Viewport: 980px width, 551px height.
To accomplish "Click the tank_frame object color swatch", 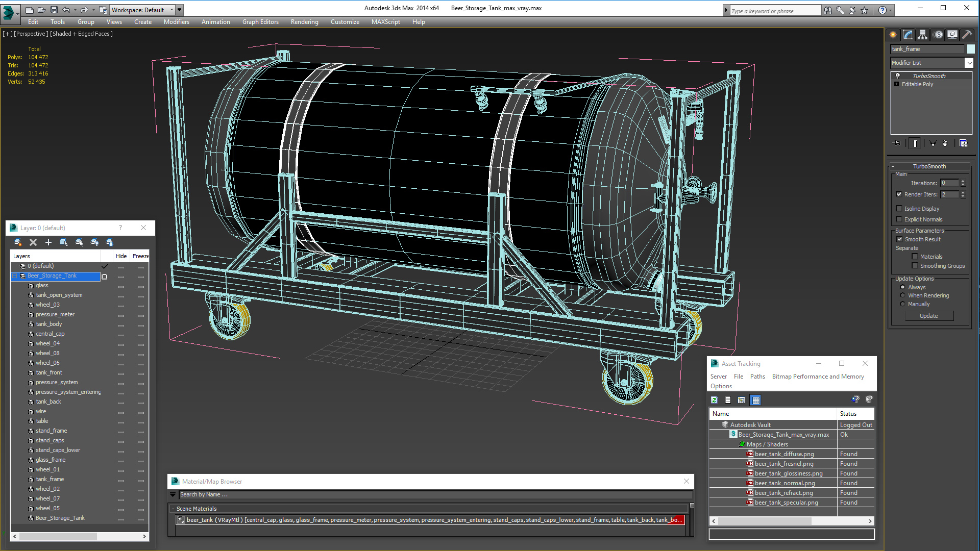I will (x=971, y=49).
